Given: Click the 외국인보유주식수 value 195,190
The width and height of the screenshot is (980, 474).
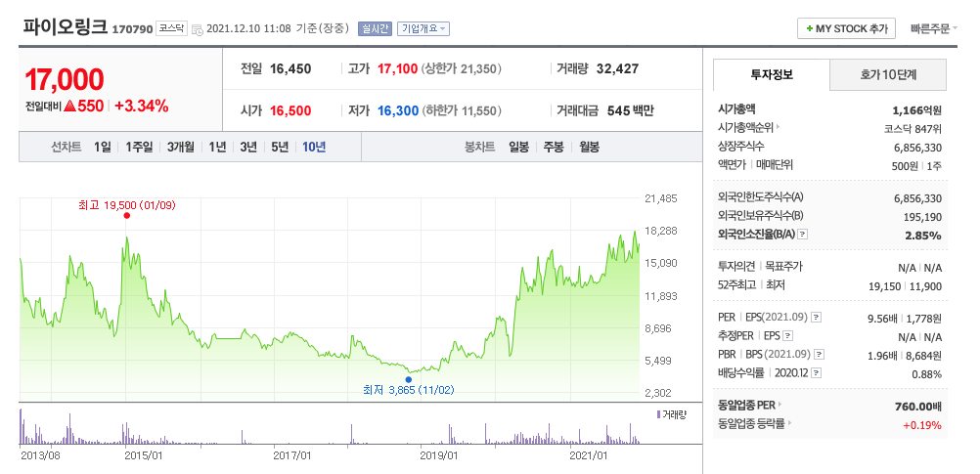Looking at the screenshot, I should [x=922, y=217].
